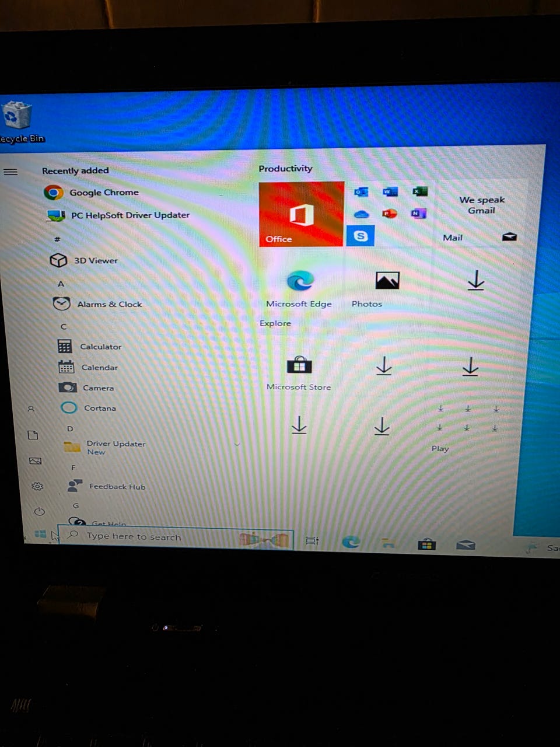Click the Windows Start button

point(40,534)
